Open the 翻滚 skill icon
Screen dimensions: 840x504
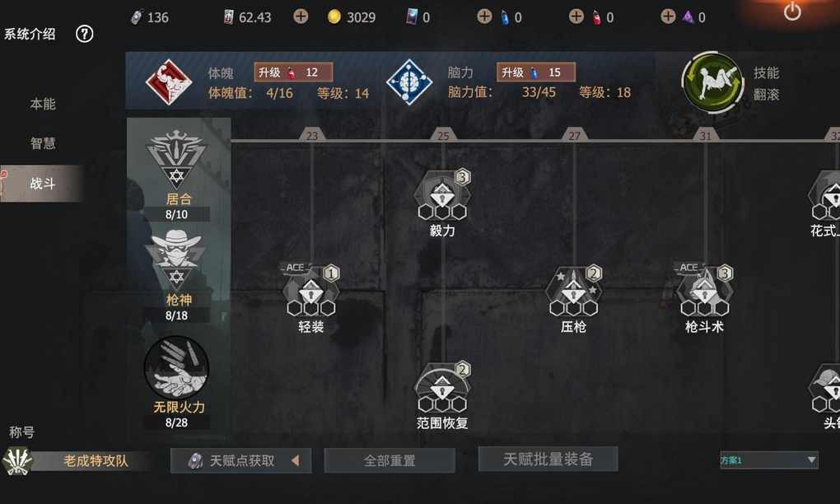[712, 82]
